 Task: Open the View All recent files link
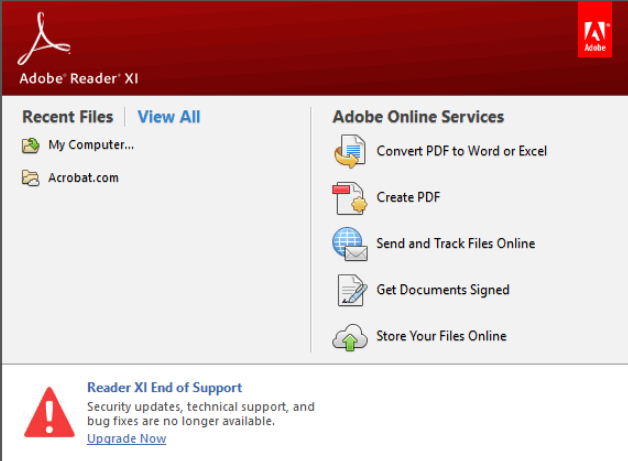[169, 117]
